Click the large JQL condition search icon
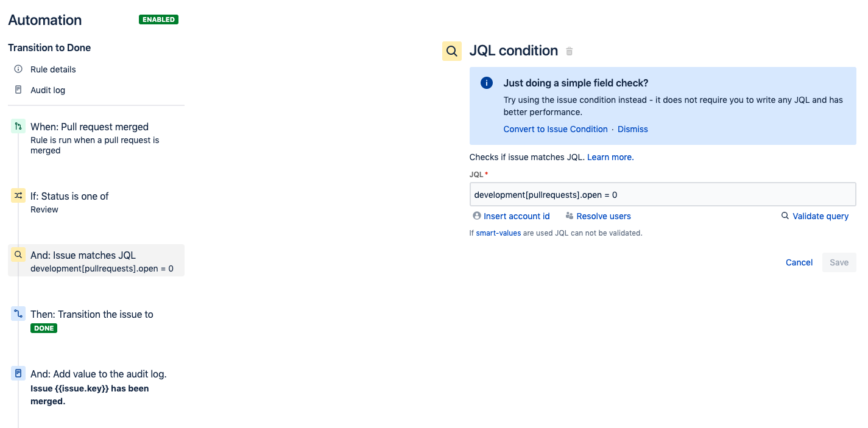The image size is (868, 428). pyautogui.click(x=452, y=51)
